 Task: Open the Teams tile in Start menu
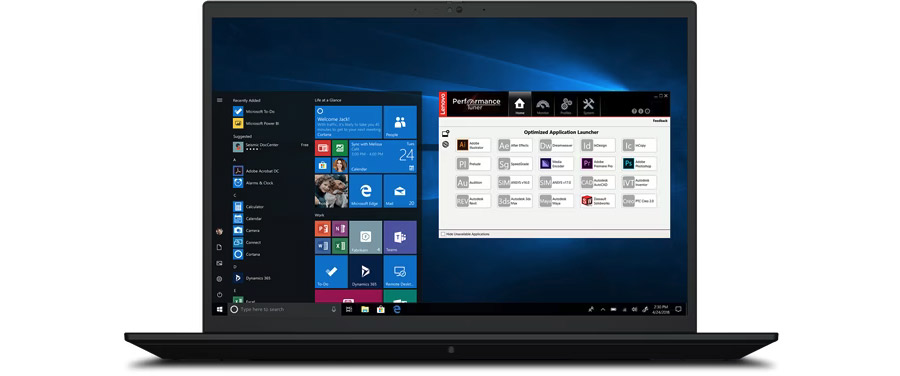pos(400,237)
